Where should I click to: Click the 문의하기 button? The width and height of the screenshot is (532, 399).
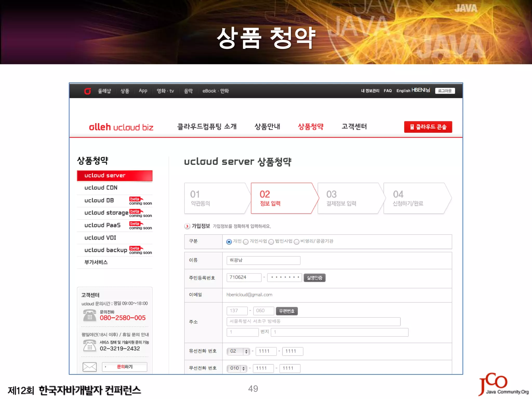125,367
